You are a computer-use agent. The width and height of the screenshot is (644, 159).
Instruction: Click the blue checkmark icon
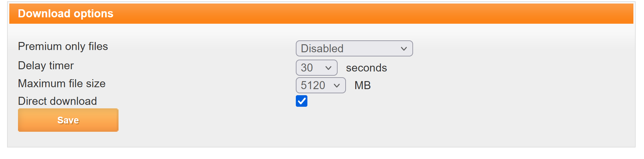coord(302,101)
